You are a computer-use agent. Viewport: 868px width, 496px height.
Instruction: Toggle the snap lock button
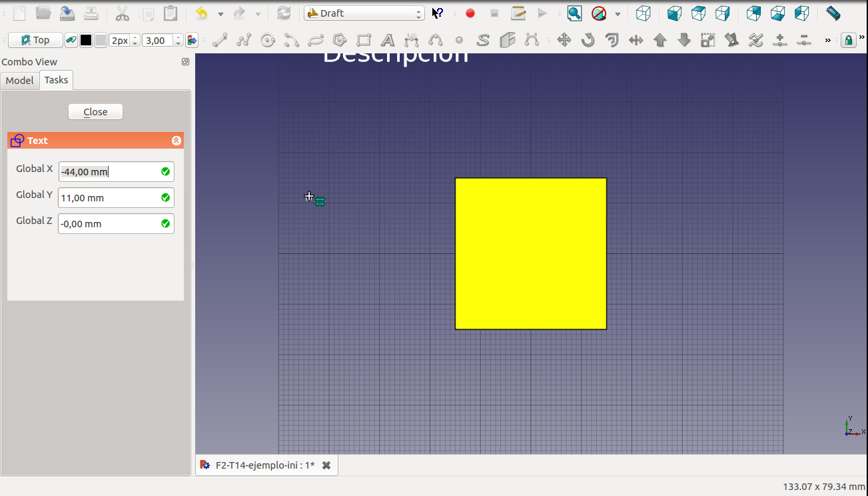848,41
